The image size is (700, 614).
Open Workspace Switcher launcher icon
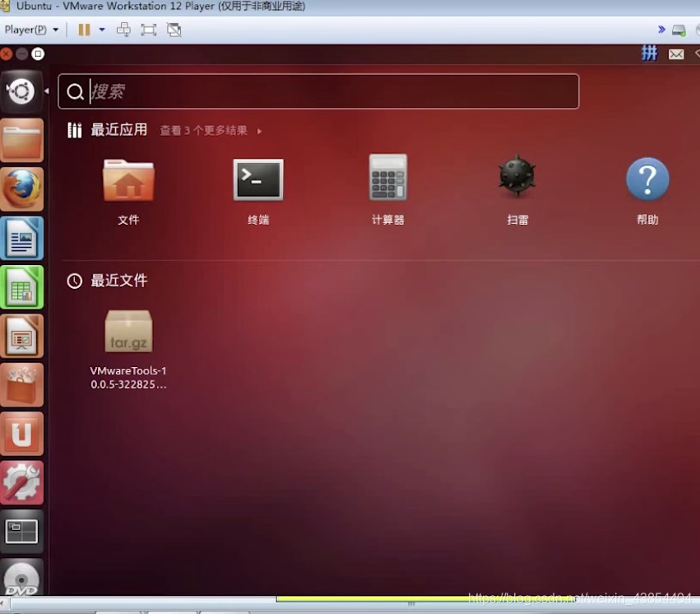(22, 532)
